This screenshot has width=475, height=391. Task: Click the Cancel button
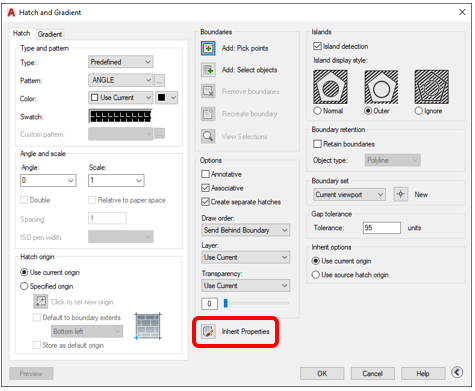372,374
